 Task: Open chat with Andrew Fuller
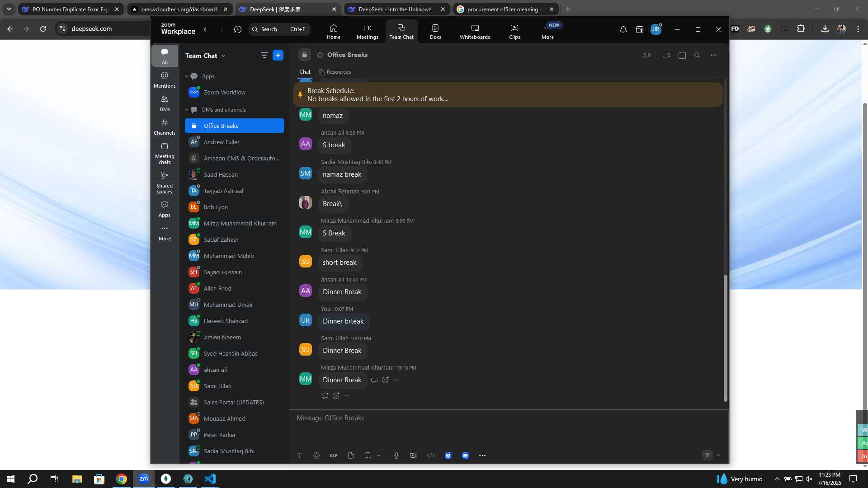234,142
